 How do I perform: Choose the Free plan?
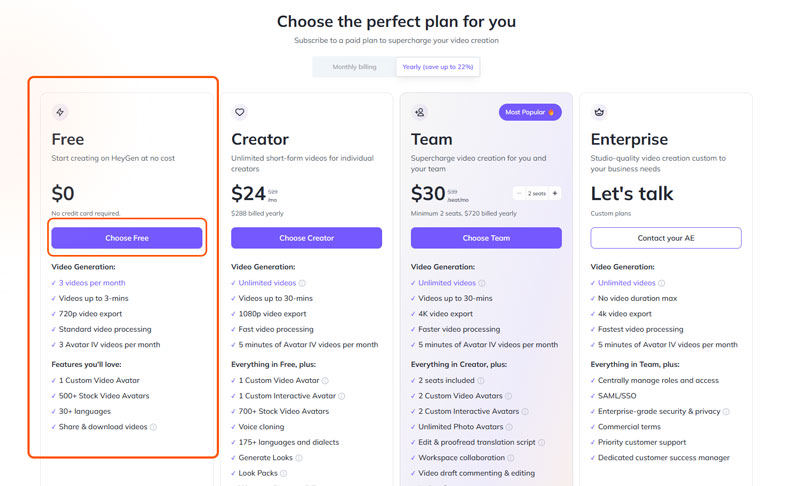coord(127,238)
